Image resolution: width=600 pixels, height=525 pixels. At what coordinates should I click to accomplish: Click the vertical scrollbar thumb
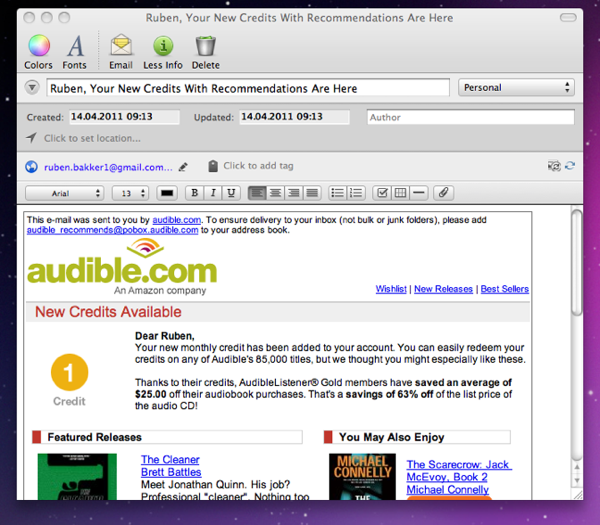pyautogui.click(x=577, y=262)
